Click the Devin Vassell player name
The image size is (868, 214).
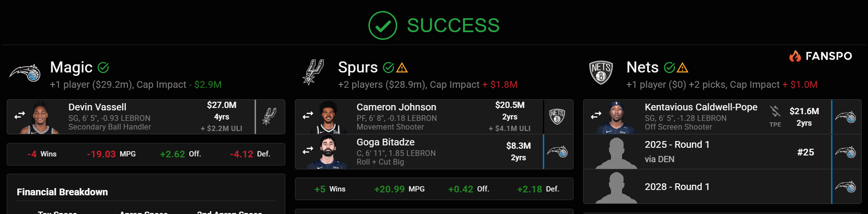(x=98, y=107)
